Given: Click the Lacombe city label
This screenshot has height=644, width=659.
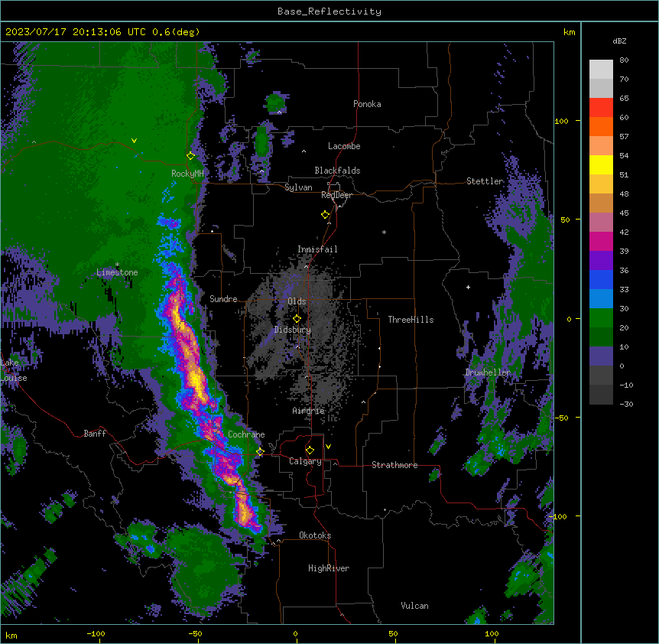Looking at the screenshot, I should pyautogui.click(x=344, y=146).
